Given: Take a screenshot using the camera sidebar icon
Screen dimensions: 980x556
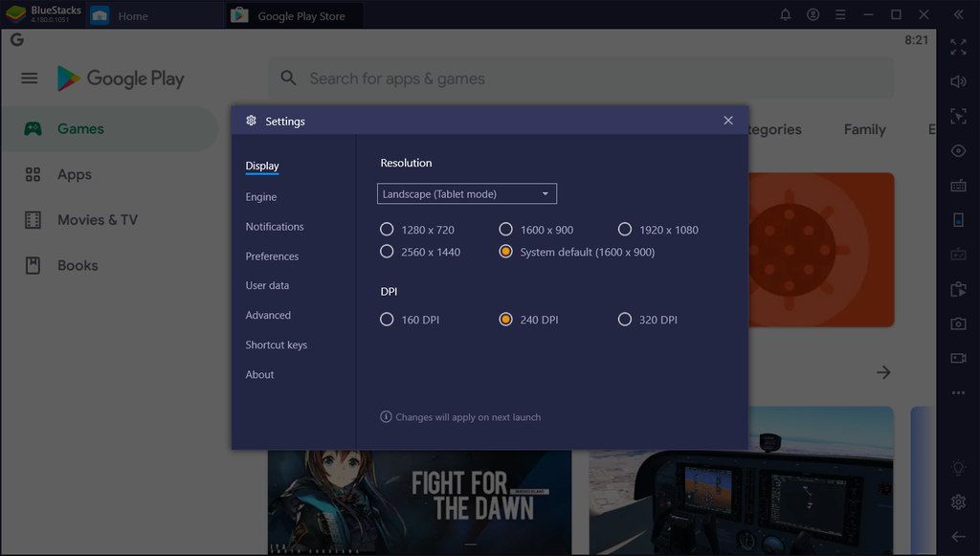Looking at the screenshot, I should [958, 323].
